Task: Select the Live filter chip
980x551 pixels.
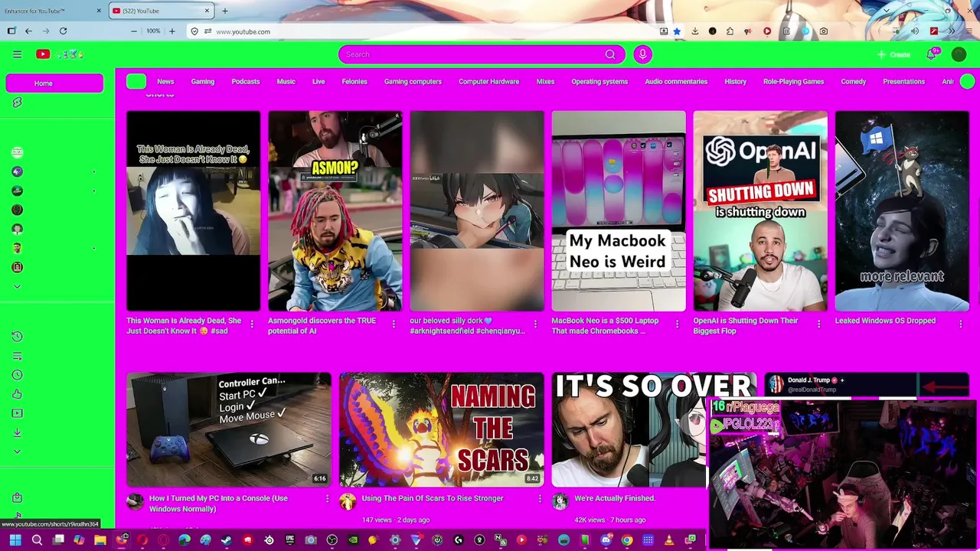Action: click(318, 82)
